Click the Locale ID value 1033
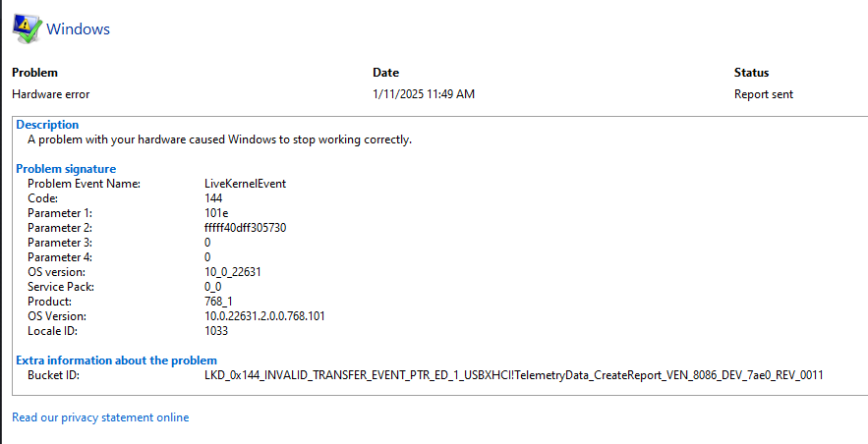 coord(216,331)
